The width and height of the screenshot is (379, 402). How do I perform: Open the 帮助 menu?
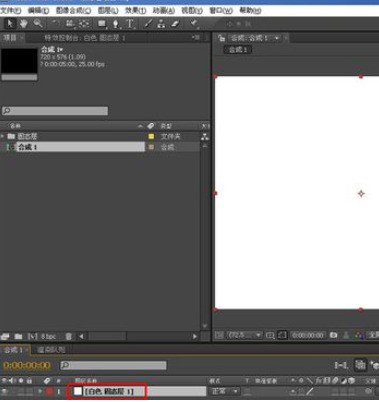250,10
